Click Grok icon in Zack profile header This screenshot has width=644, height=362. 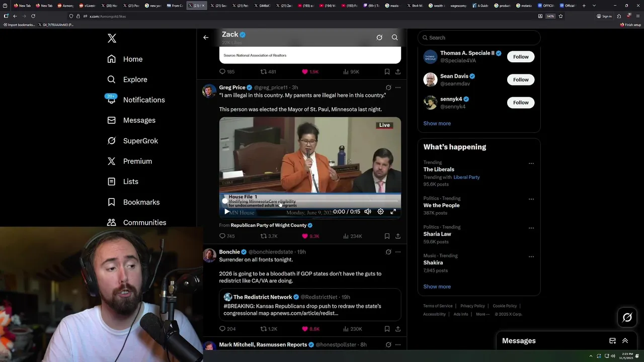click(x=379, y=37)
